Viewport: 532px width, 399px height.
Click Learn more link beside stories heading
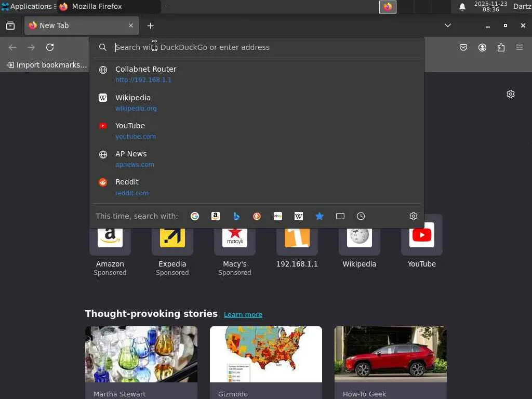click(x=243, y=314)
